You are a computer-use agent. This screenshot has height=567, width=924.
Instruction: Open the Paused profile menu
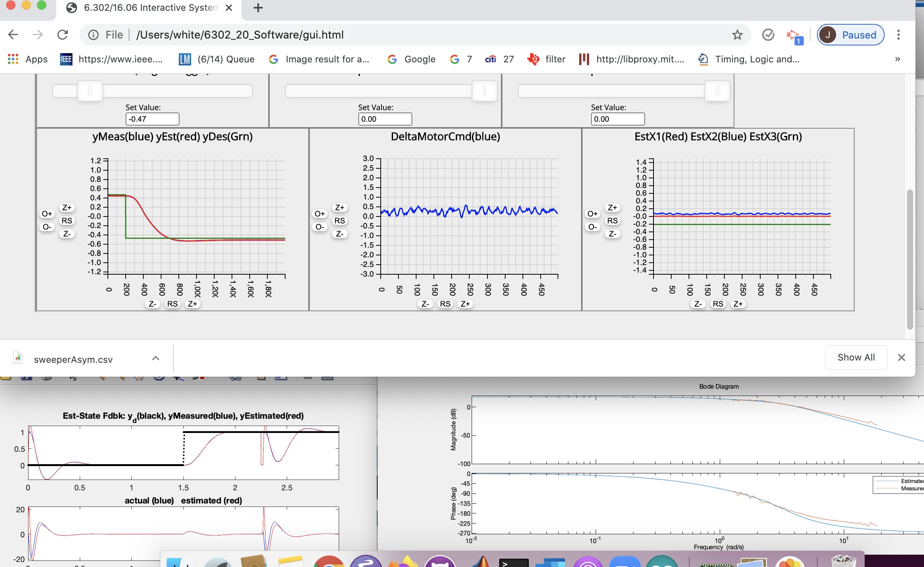[x=850, y=35]
